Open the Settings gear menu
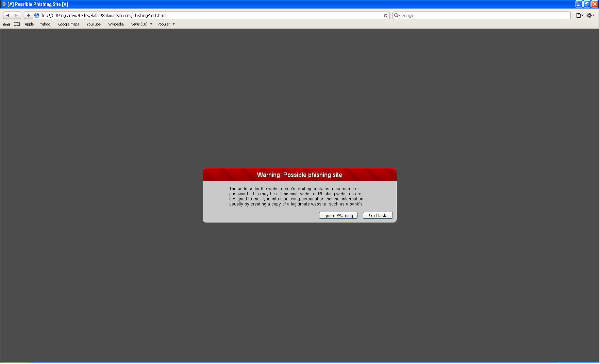This screenshot has width=600, height=364. (590, 15)
